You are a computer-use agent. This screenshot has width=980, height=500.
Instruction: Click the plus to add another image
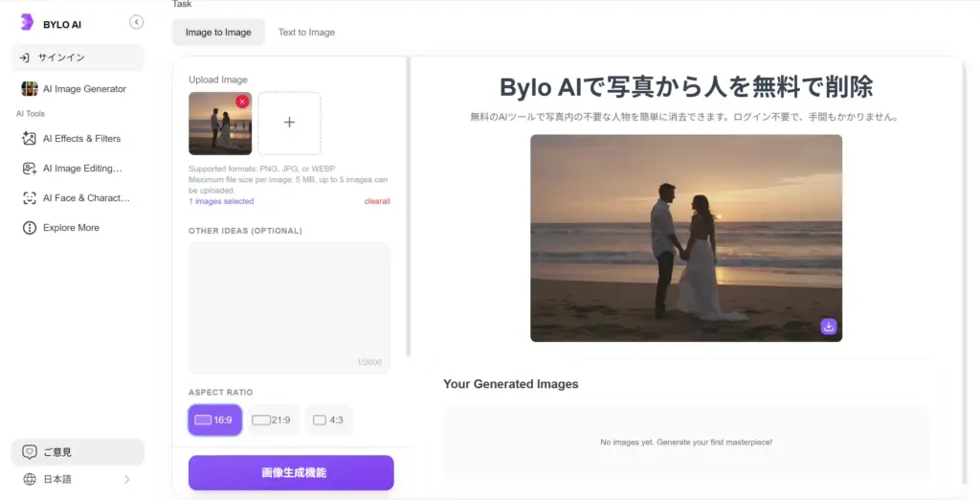[289, 124]
